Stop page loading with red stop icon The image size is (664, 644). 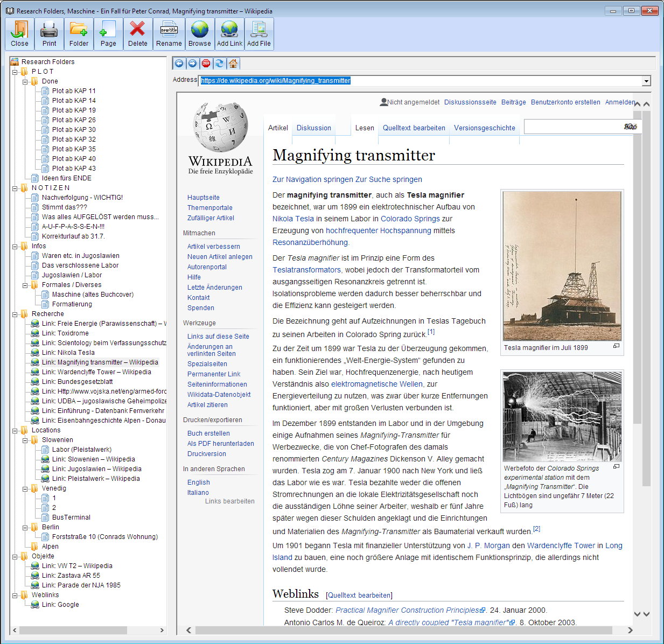coord(206,64)
